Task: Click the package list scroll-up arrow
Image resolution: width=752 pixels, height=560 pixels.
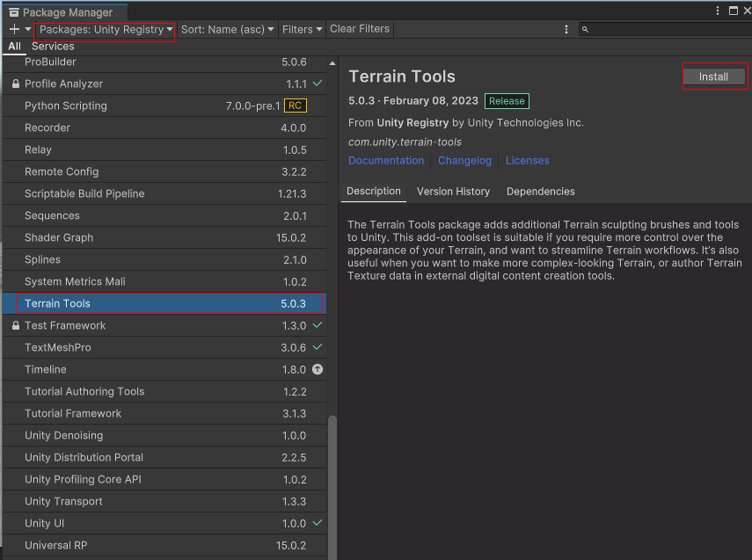Action: coord(332,63)
